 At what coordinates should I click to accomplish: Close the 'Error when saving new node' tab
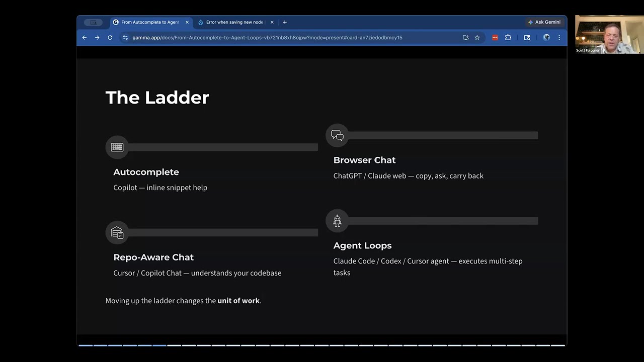tap(272, 22)
